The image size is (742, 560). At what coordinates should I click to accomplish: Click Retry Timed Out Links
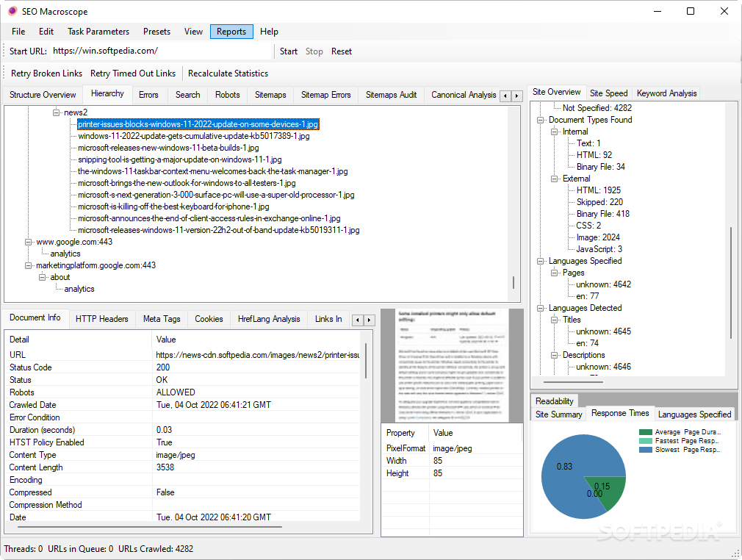tap(133, 73)
